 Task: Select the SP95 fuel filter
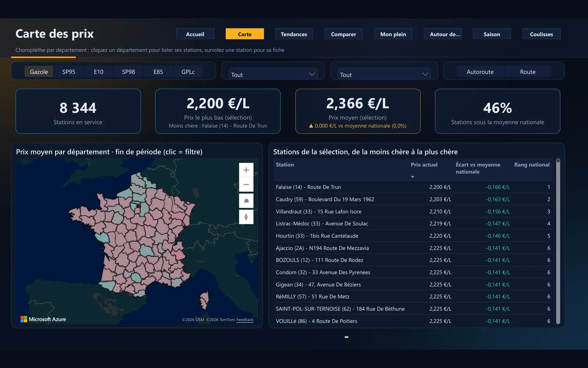coord(69,72)
